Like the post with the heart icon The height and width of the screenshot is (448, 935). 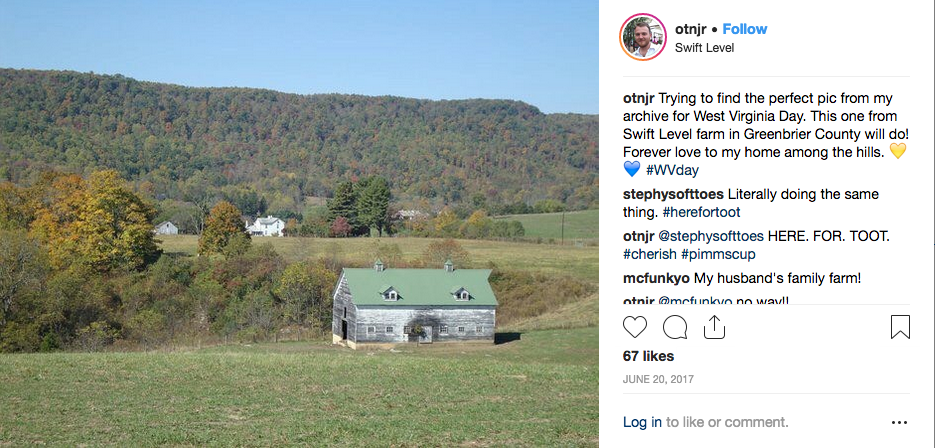[635, 327]
